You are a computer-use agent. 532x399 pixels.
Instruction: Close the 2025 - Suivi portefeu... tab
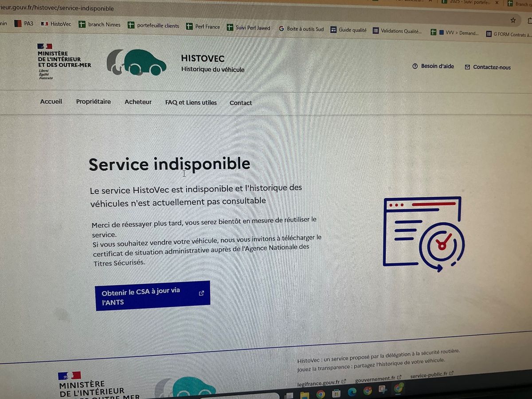497,3
